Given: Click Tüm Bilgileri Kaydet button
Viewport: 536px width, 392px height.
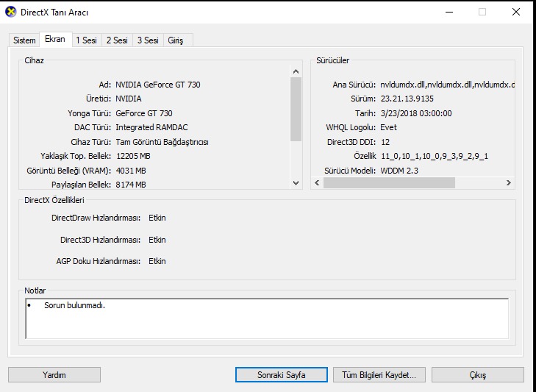Looking at the screenshot, I should point(379,375).
